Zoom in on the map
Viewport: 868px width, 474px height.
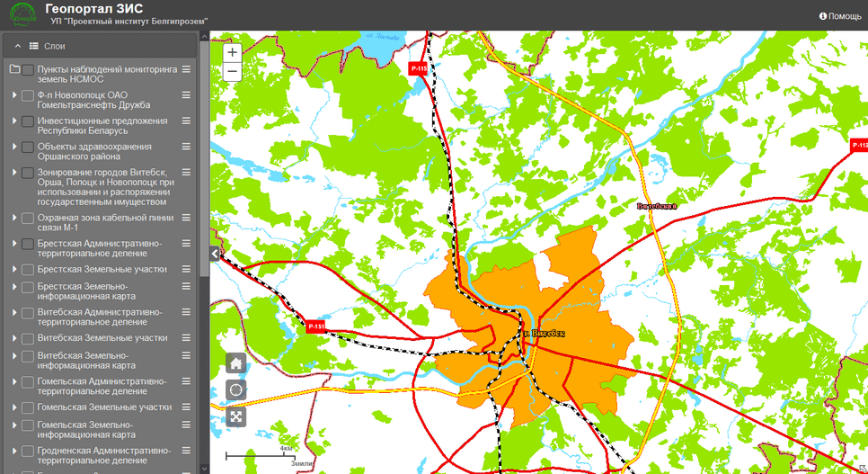click(232, 53)
